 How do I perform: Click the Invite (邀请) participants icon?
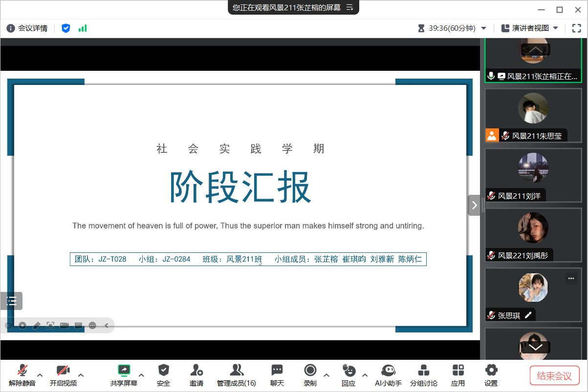coord(196,371)
